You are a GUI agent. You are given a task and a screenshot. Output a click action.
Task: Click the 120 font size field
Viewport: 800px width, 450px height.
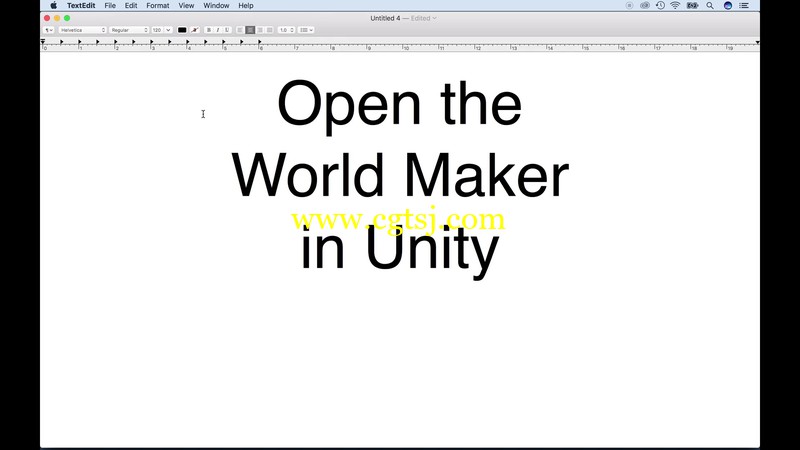point(157,30)
